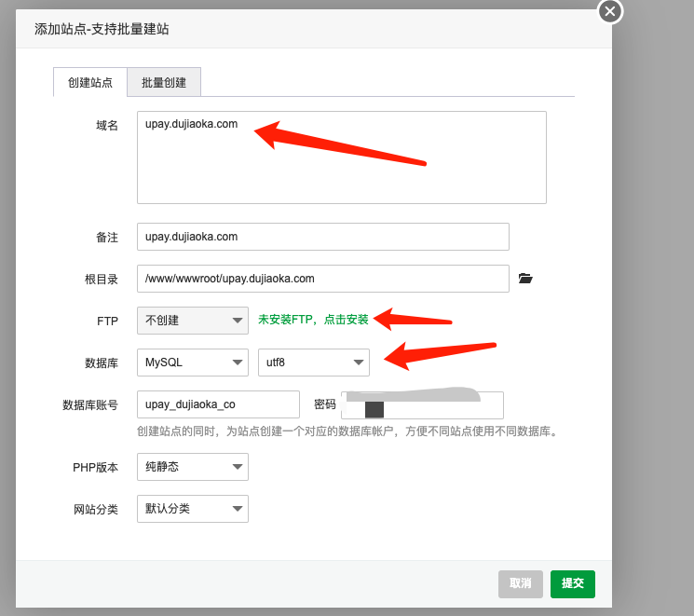Select the 创建站点 tab

point(90,82)
